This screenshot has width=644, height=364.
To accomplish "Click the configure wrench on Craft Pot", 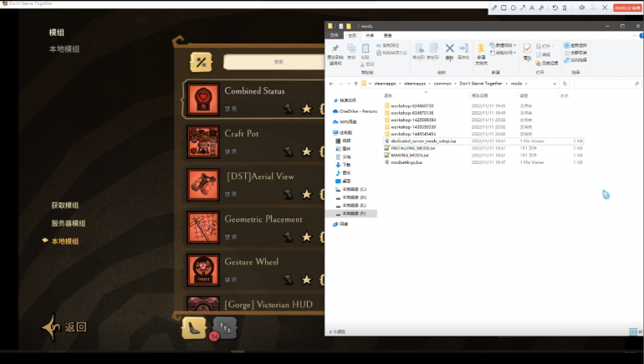I will click(289, 151).
